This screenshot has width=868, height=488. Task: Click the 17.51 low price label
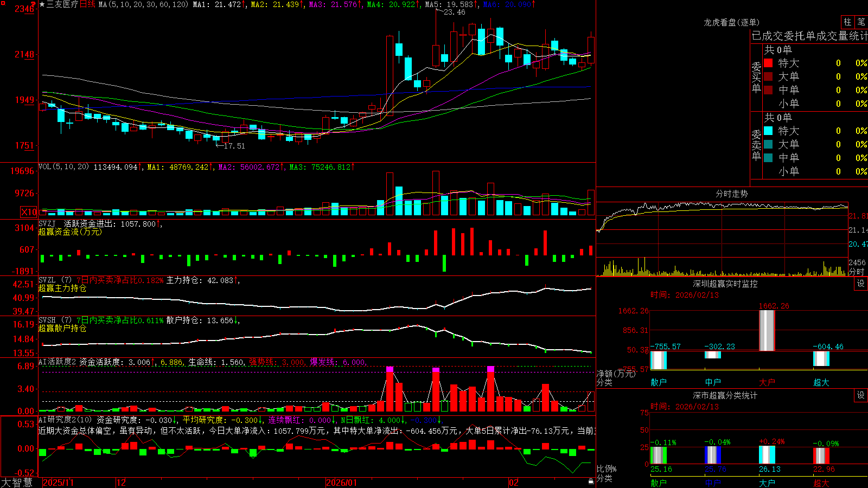(x=234, y=146)
